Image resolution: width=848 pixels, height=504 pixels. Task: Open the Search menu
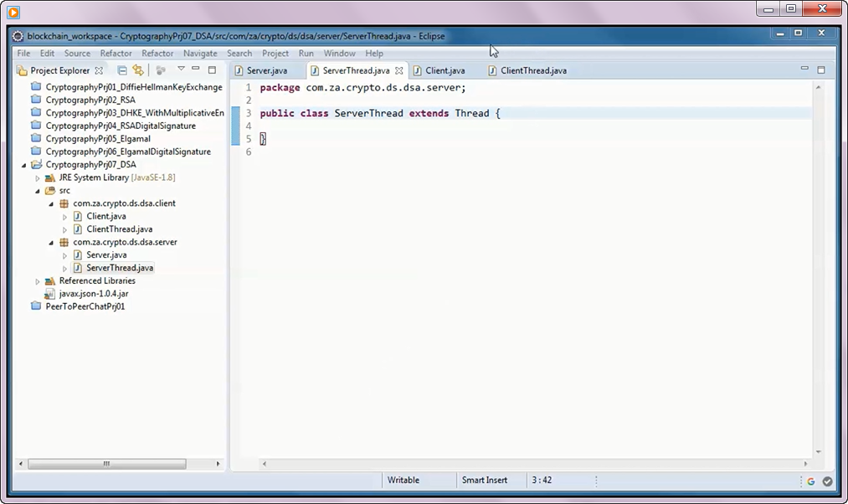coord(239,53)
